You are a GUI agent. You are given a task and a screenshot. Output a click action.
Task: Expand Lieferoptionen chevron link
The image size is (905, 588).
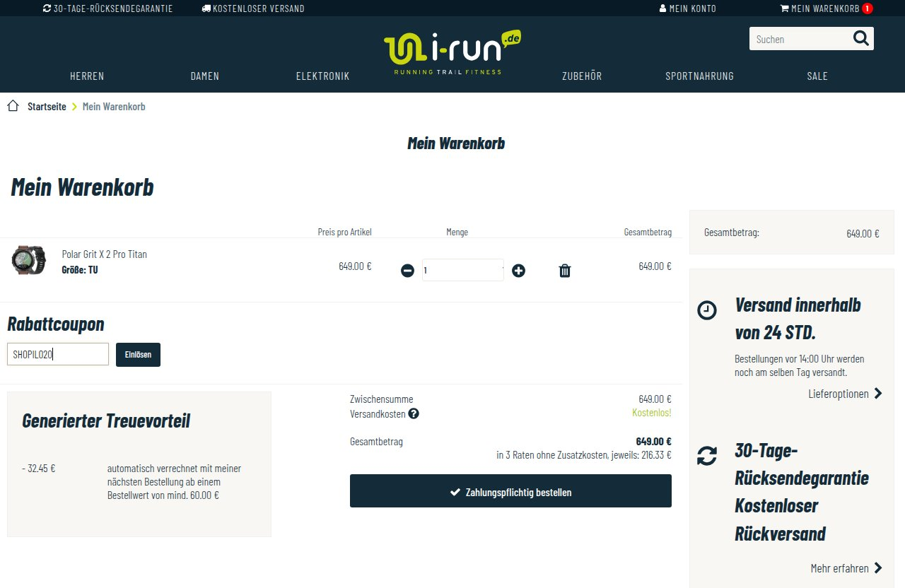point(845,394)
